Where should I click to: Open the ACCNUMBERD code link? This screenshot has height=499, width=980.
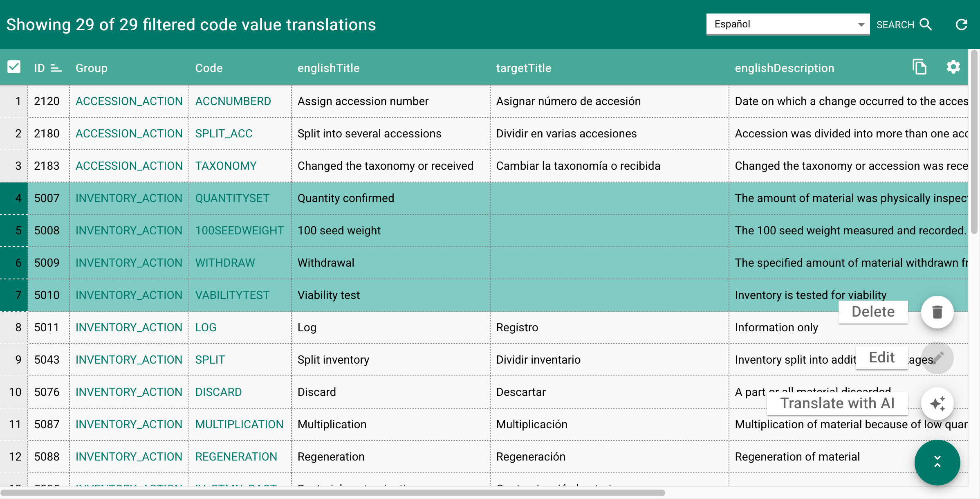point(233,101)
